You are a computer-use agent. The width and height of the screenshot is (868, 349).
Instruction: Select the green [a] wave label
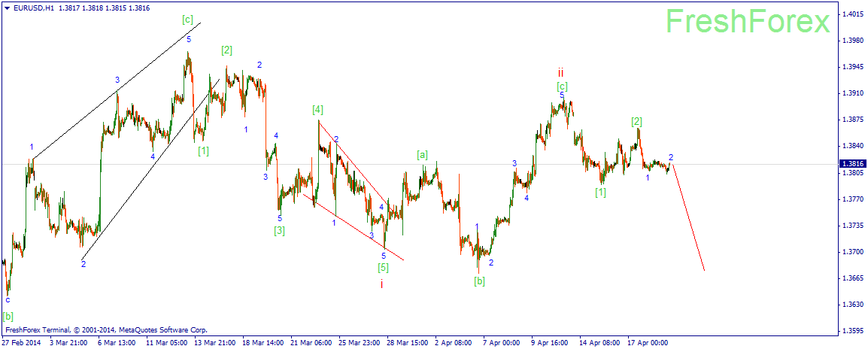point(423,156)
